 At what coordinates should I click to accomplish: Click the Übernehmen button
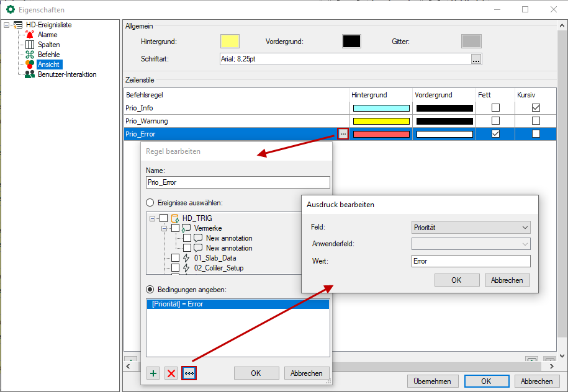tap(433, 381)
